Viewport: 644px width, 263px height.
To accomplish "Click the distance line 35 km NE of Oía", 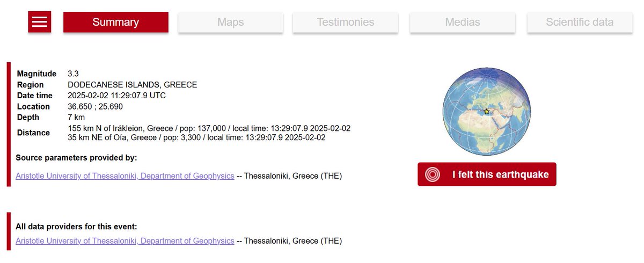I will pos(197,137).
